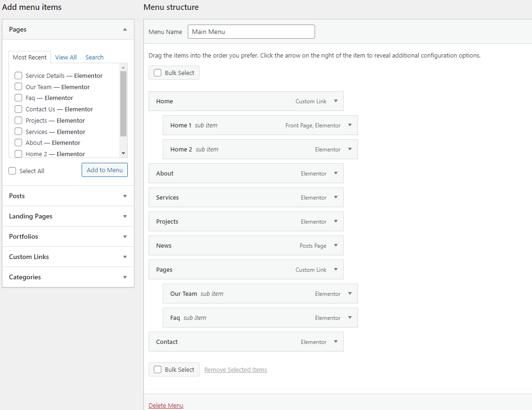Expand the News menu item arrow
The height and width of the screenshot is (410, 532).
pos(336,245)
